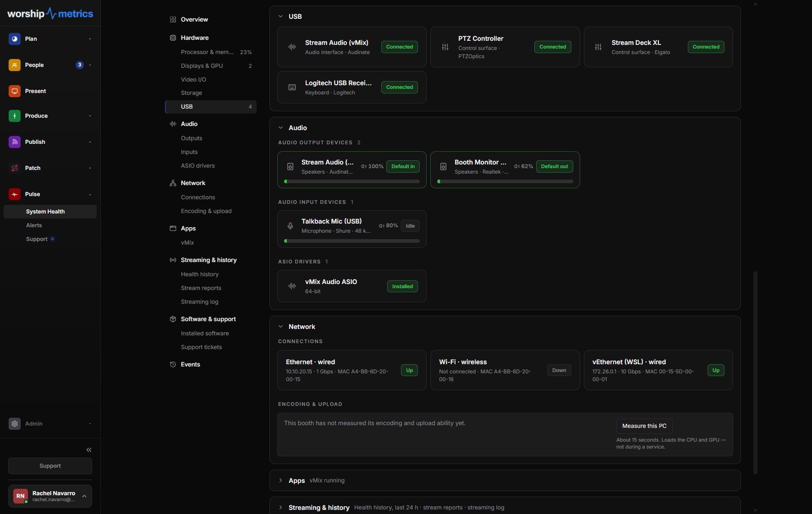This screenshot has width=812, height=514.
Task: Open the Patch routing icon
Action: coord(15,168)
